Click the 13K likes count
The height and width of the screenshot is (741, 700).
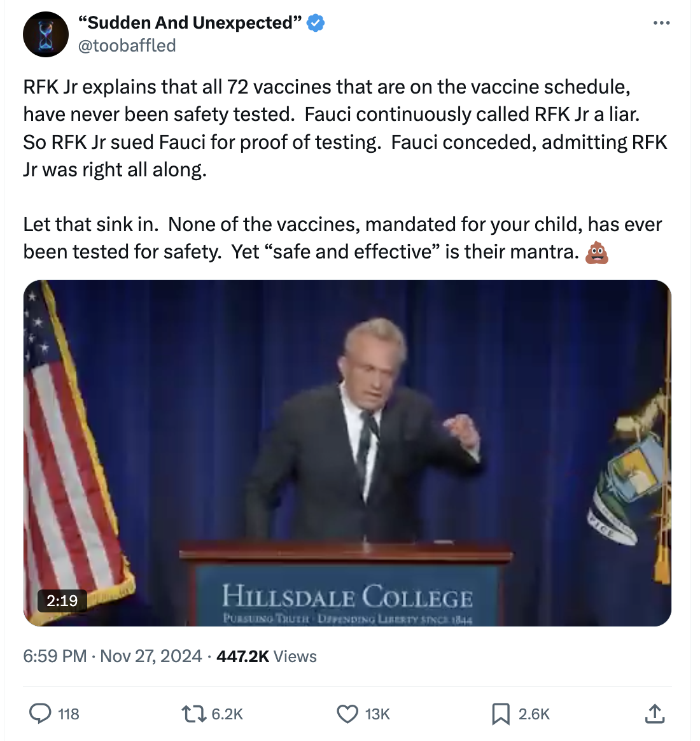pos(377,714)
